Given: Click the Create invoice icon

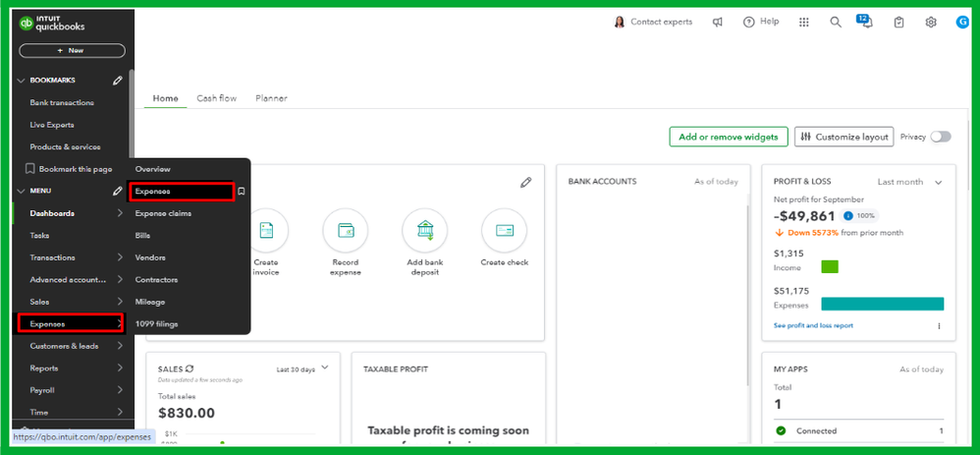Looking at the screenshot, I should pyautogui.click(x=266, y=230).
